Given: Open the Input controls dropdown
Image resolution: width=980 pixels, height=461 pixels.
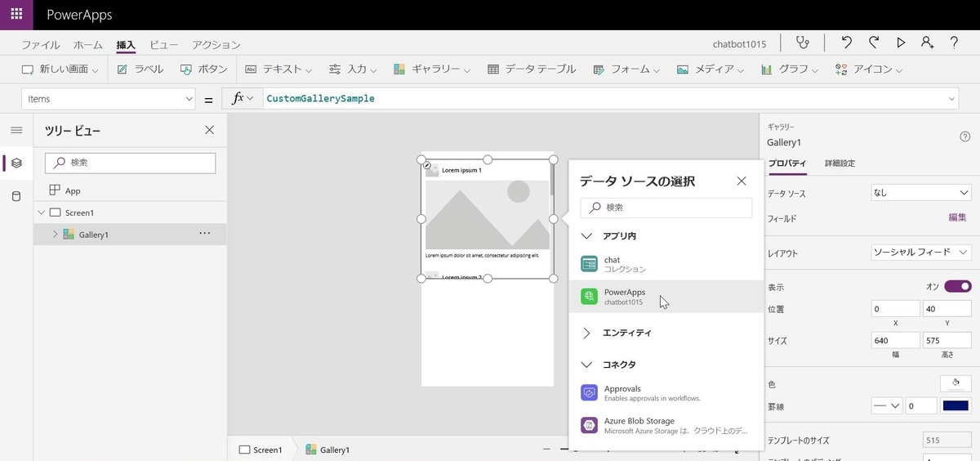Looking at the screenshot, I should tap(353, 69).
